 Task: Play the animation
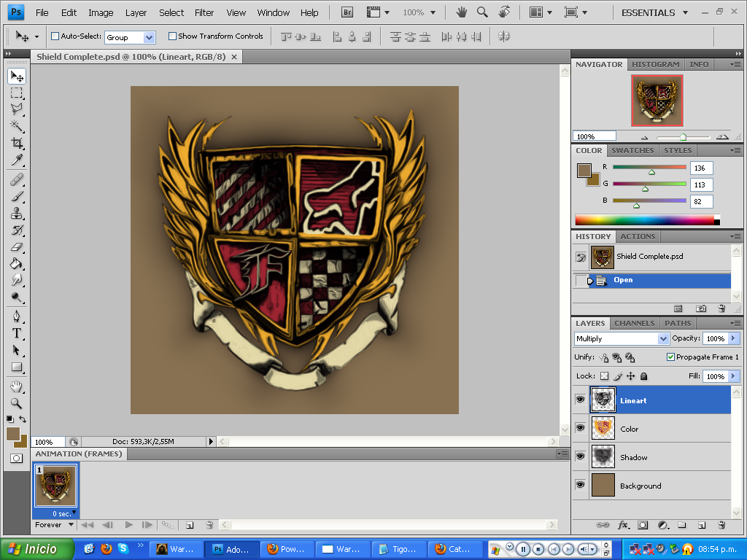(128, 525)
